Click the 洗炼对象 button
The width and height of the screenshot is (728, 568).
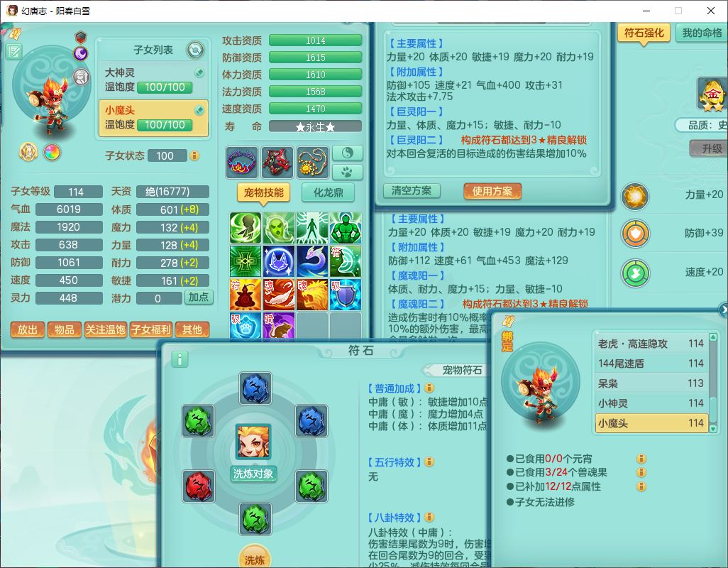pos(253,474)
